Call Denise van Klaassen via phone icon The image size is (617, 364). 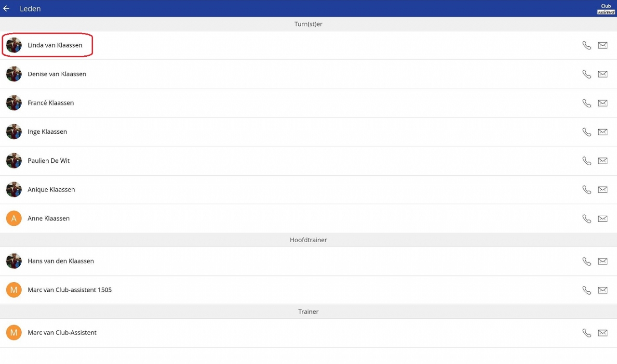[x=587, y=74]
